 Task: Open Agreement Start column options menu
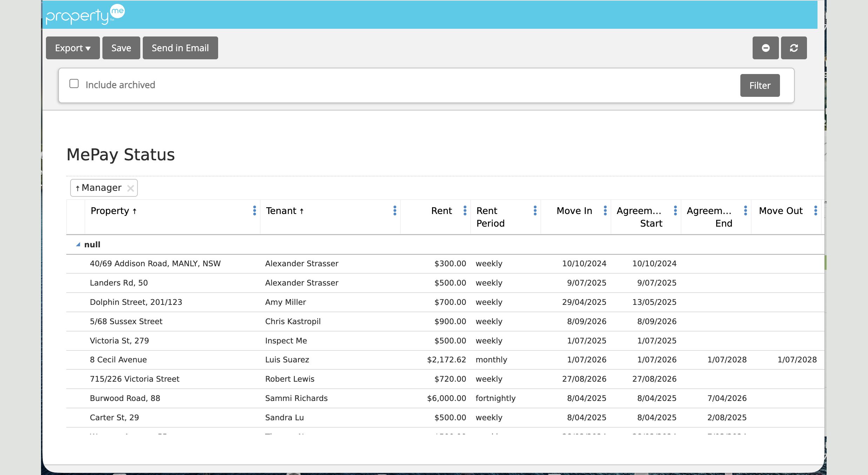tap(675, 210)
